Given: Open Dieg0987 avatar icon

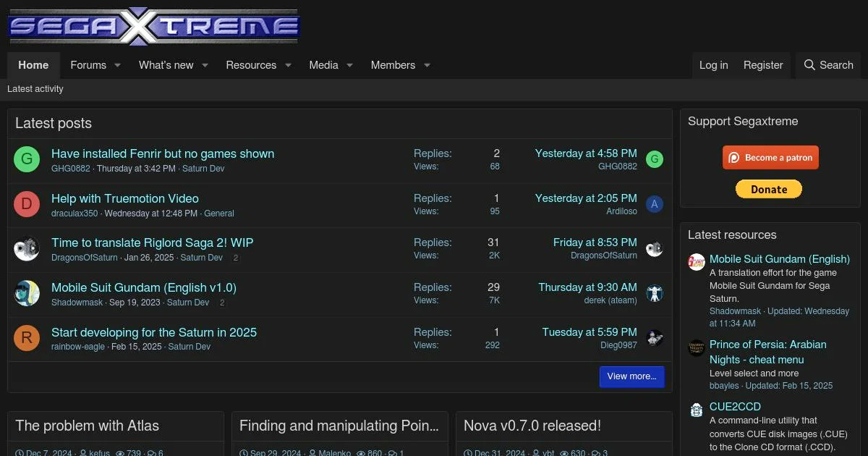Looking at the screenshot, I should click(655, 338).
